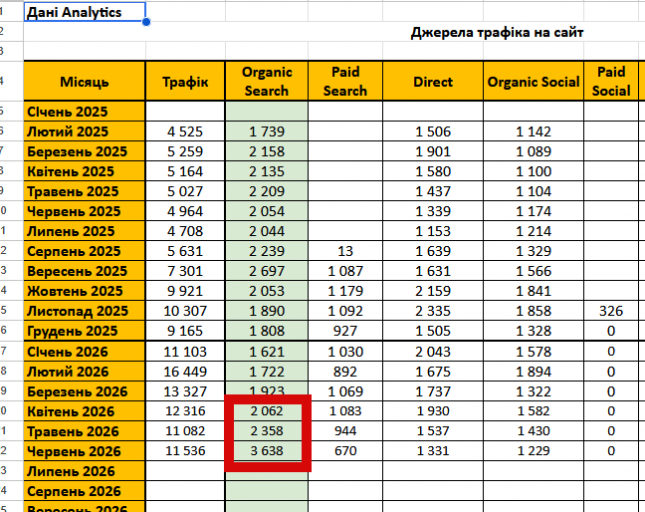Select Direct value 1 930
This screenshot has height=512, width=645.
(433, 411)
